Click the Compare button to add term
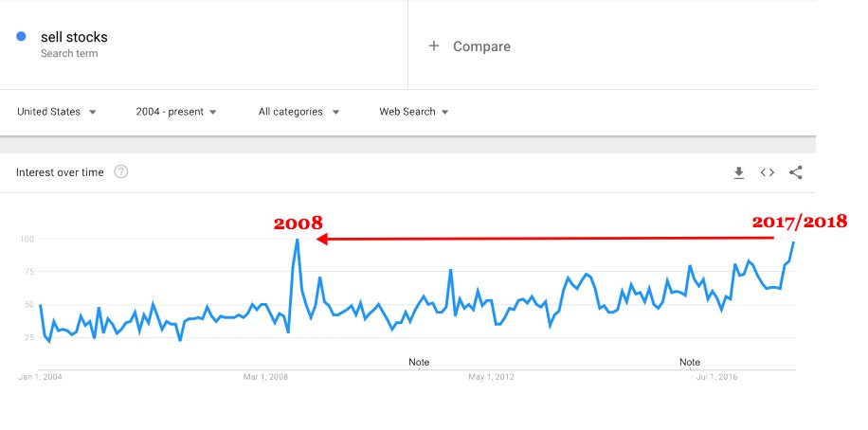868x430 pixels. click(481, 46)
